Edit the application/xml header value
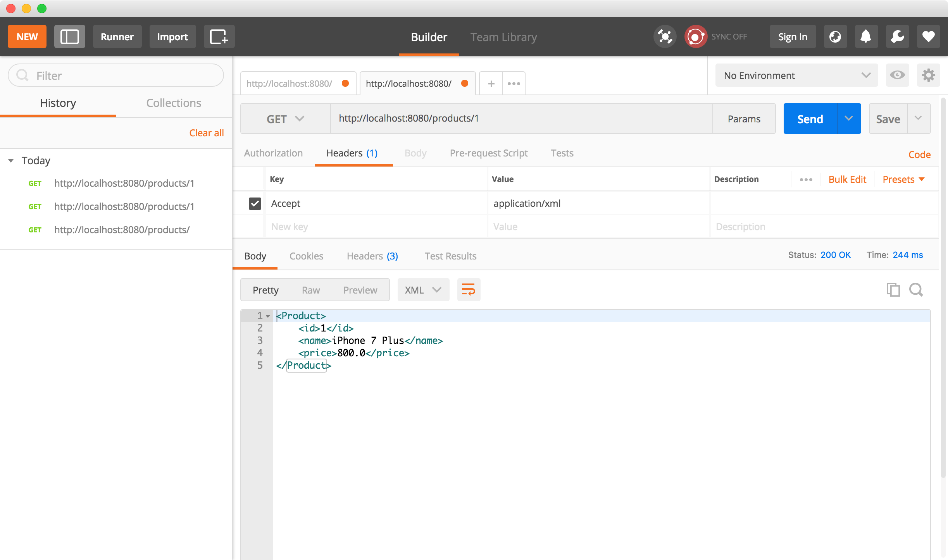The image size is (948, 560). 598,203
